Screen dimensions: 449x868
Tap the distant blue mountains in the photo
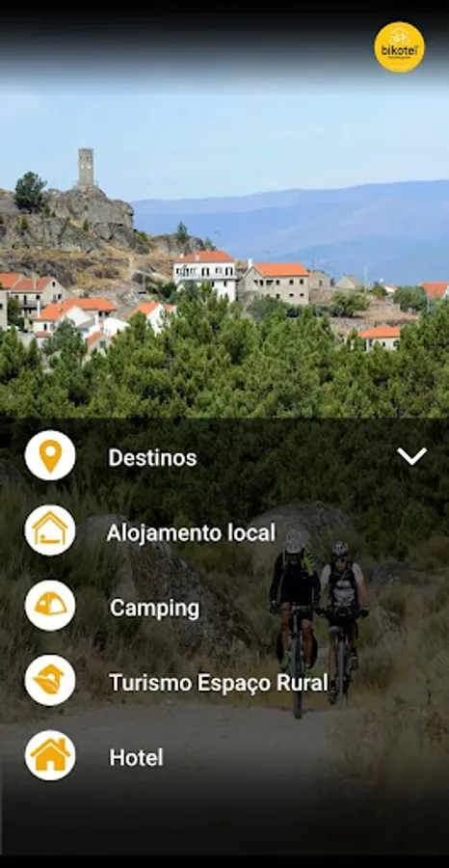click(x=291, y=227)
